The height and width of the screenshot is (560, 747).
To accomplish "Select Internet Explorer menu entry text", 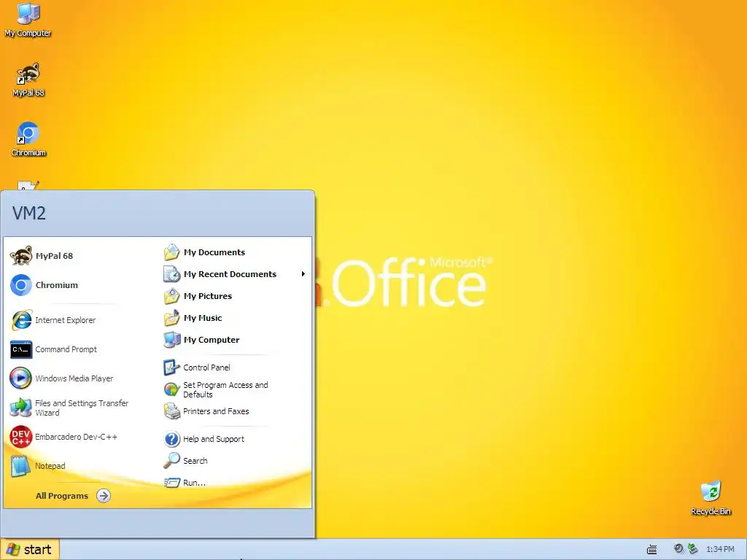I will click(x=65, y=320).
